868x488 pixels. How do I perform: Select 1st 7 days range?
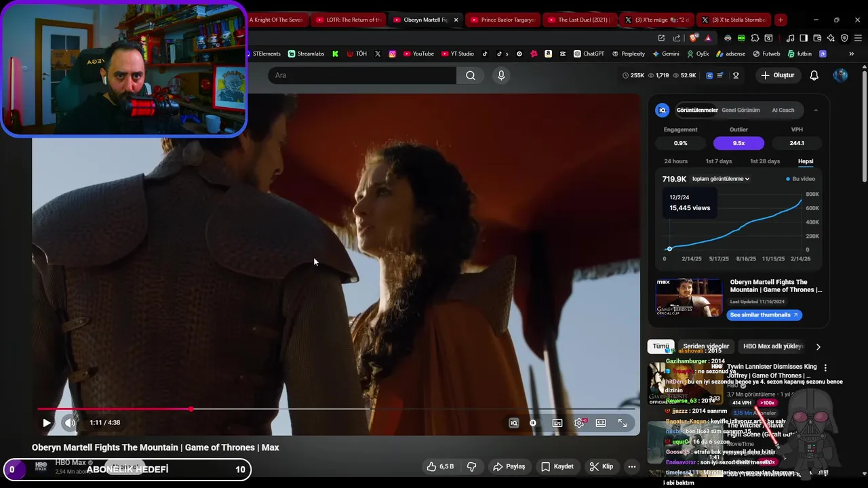pos(719,161)
